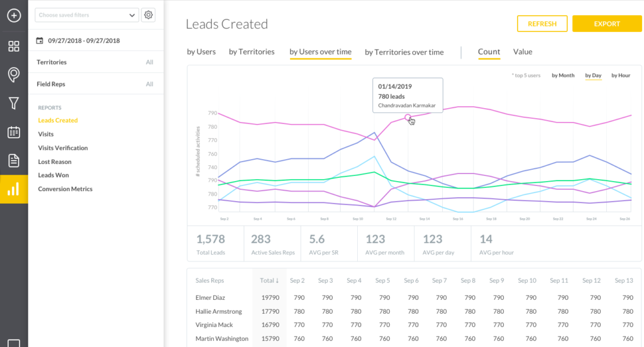Screen dimensions: 644x347
Task: Select date range 09/27/2018 - 09/27/2018
Action: [84, 41]
